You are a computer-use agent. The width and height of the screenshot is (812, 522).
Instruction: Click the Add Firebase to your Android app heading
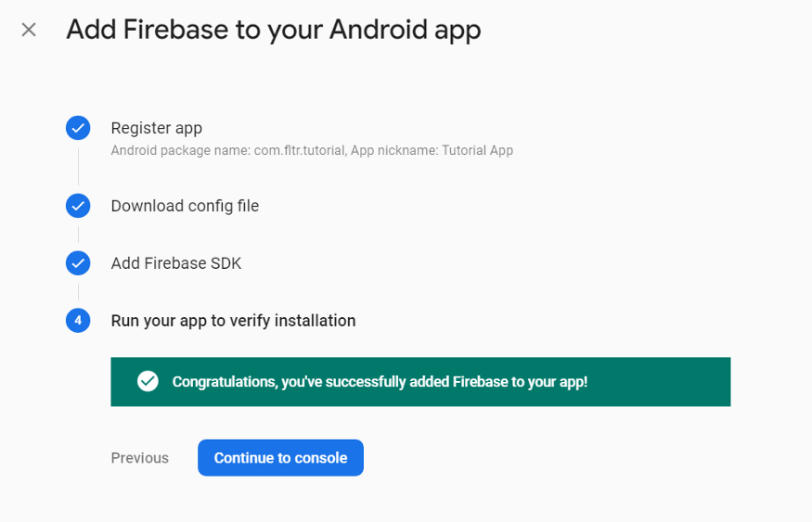click(274, 30)
